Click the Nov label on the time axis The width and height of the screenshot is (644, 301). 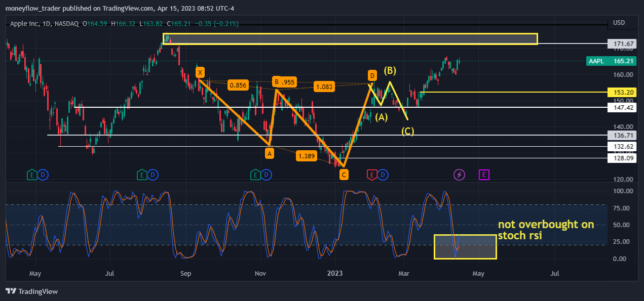pos(260,274)
